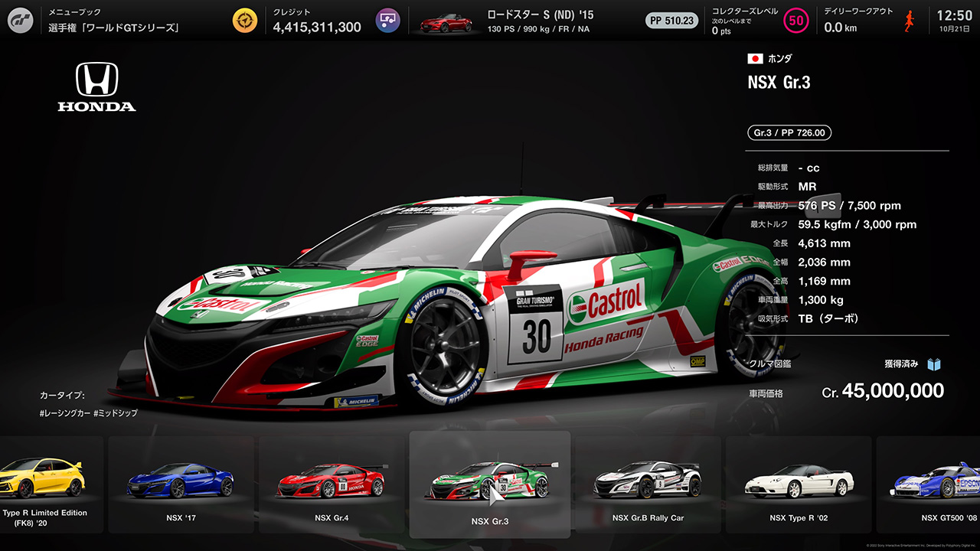Select the NSX Gr.3 thumbnail

tap(490, 484)
